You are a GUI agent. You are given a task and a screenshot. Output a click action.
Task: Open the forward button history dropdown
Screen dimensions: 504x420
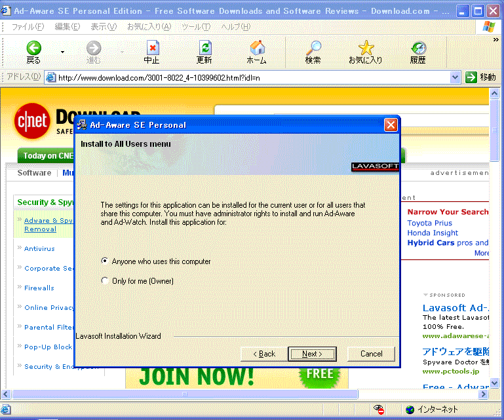pos(122,52)
